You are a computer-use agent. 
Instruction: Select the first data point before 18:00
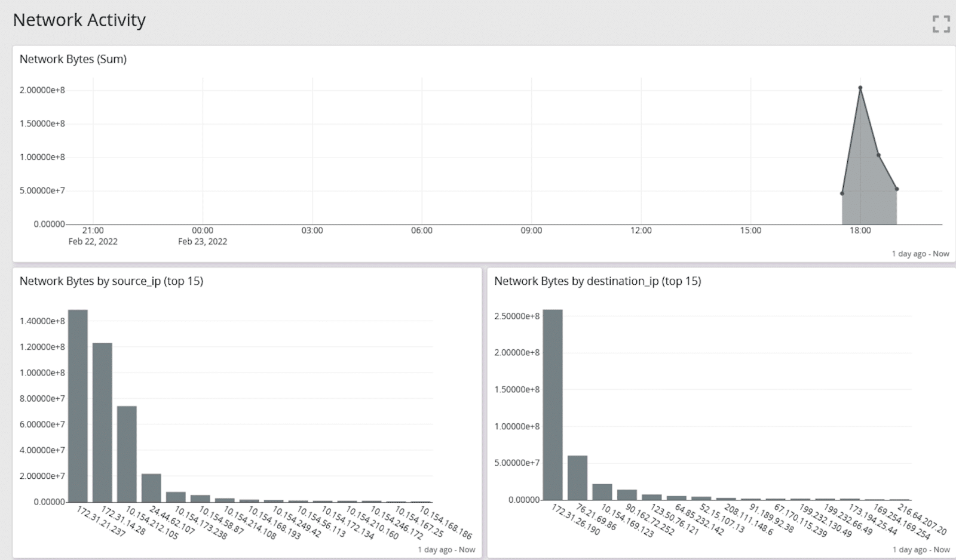tap(842, 193)
